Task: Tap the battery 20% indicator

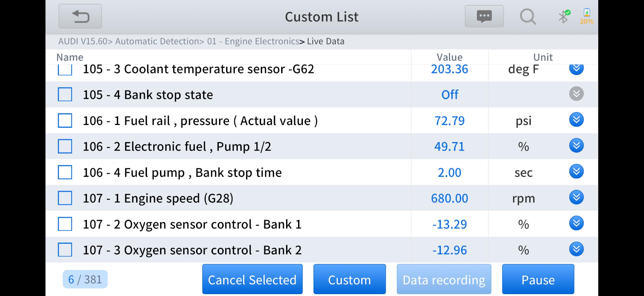Action: tap(587, 16)
